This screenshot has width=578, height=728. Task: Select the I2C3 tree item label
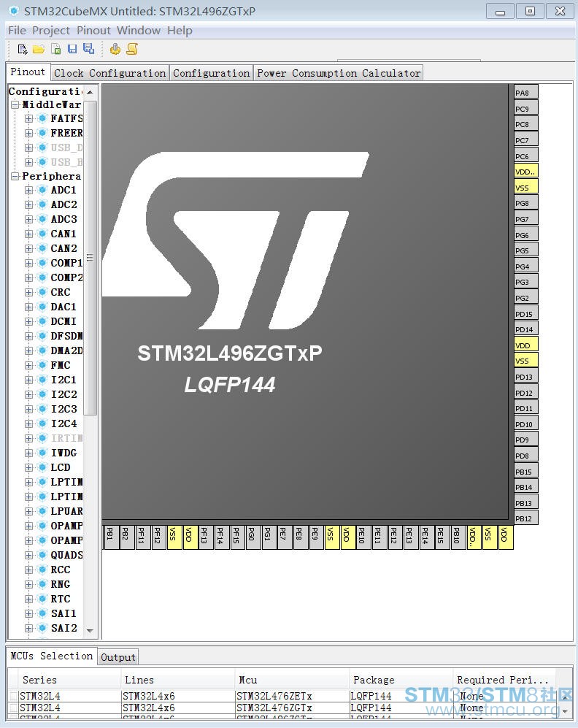pos(64,409)
